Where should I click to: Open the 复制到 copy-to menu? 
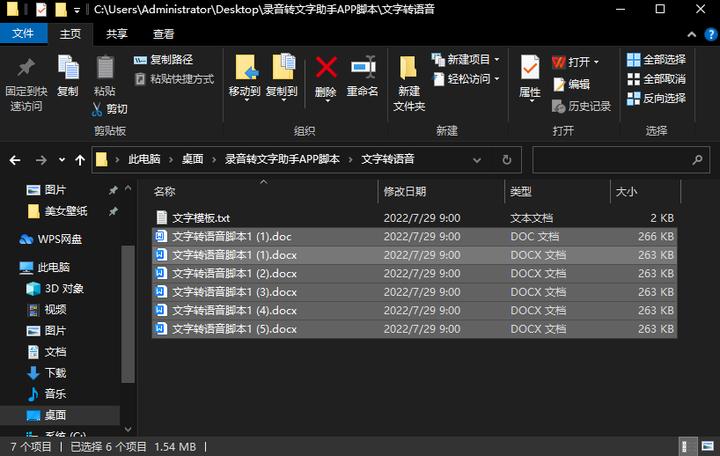282,77
